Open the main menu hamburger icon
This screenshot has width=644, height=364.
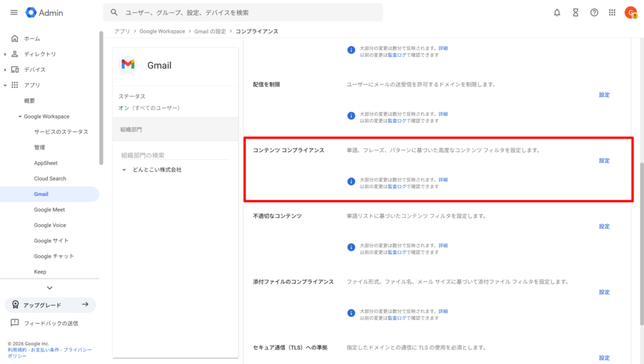(x=14, y=13)
